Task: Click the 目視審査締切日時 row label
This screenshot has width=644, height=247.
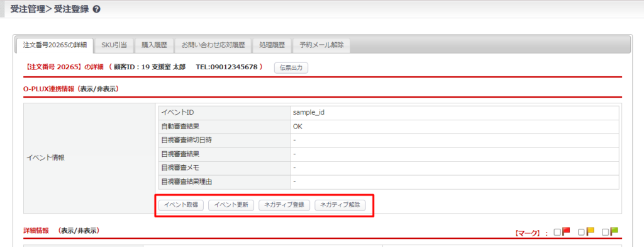Action: click(x=225, y=141)
